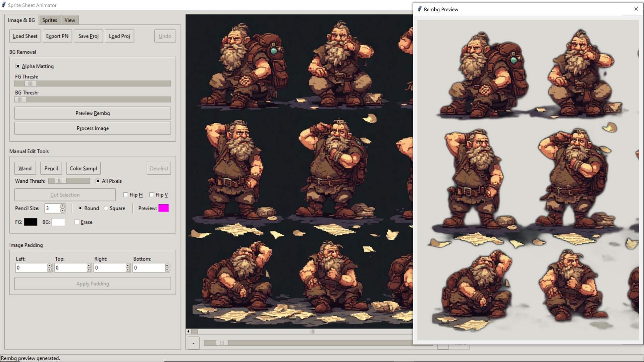Increase the Left padding value
Viewport: 644px width, 362px height.
[50, 266]
